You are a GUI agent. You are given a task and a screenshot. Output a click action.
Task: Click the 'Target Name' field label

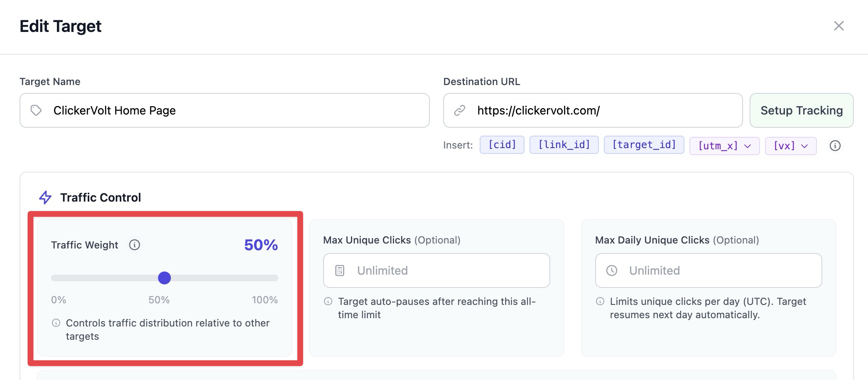coord(50,82)
